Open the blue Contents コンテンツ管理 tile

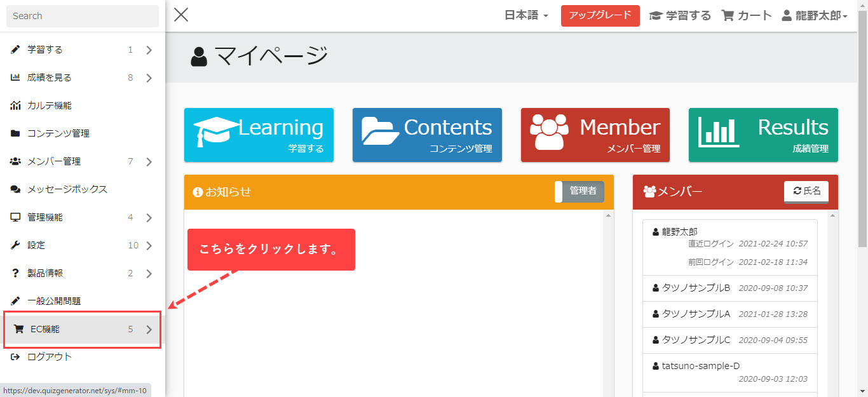click(x=427, y=135)
